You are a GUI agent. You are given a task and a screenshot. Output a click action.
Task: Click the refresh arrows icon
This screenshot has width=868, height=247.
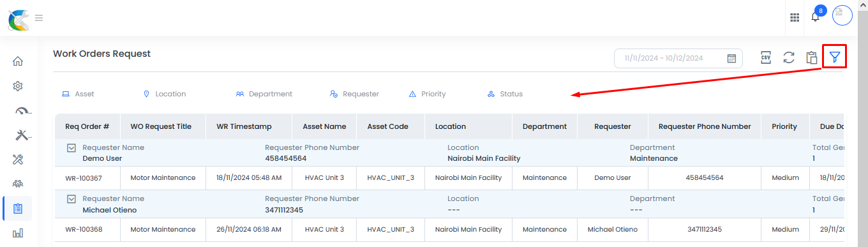(789, 57)
